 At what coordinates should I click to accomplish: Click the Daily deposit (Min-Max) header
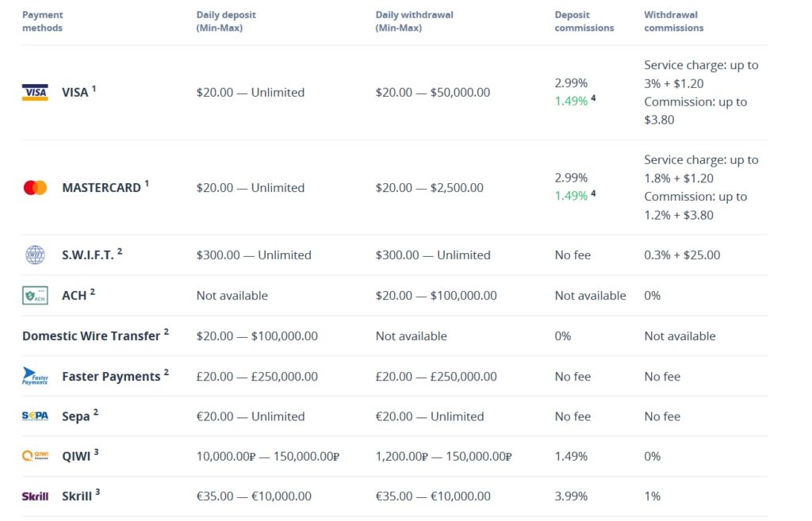pyautogui.click(x=226, y=21)
